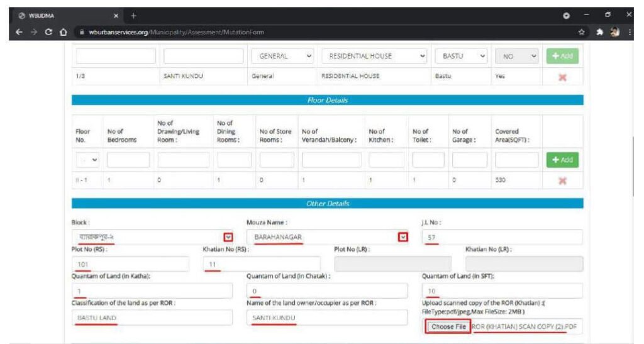The image size is (644, 344).
Task: Click the empty field above SANTI KUNDU
Action: [203, 56]
